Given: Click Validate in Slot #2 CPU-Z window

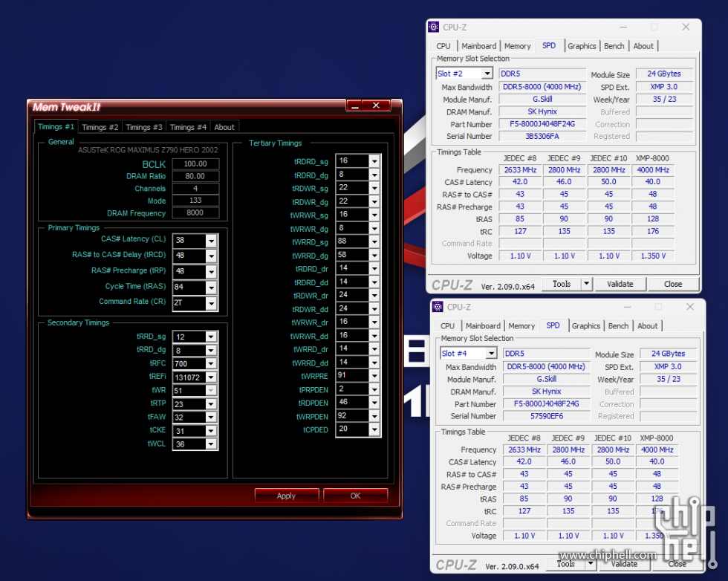Looking at the screenshot, I should click(x=620, y=284).
